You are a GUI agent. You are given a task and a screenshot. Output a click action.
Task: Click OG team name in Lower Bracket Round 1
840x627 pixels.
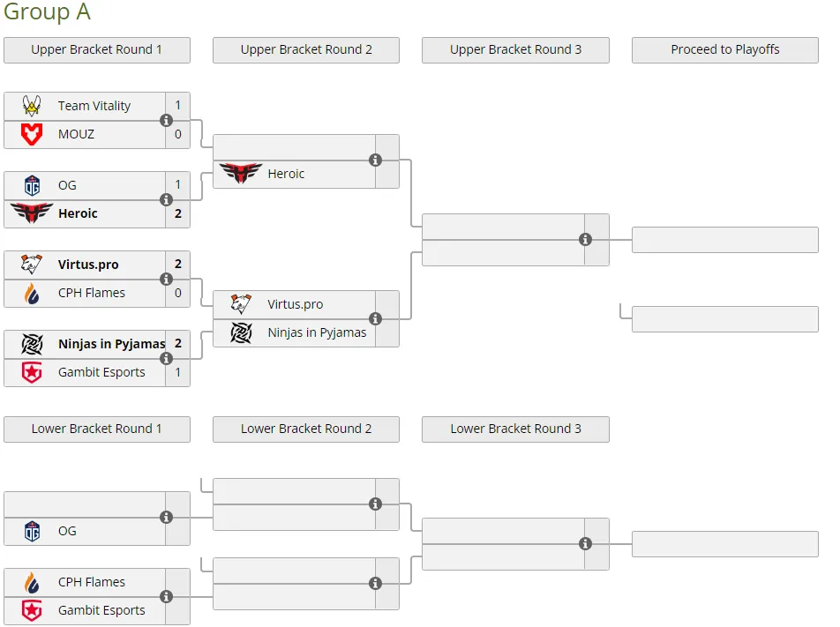click(67, 531)
